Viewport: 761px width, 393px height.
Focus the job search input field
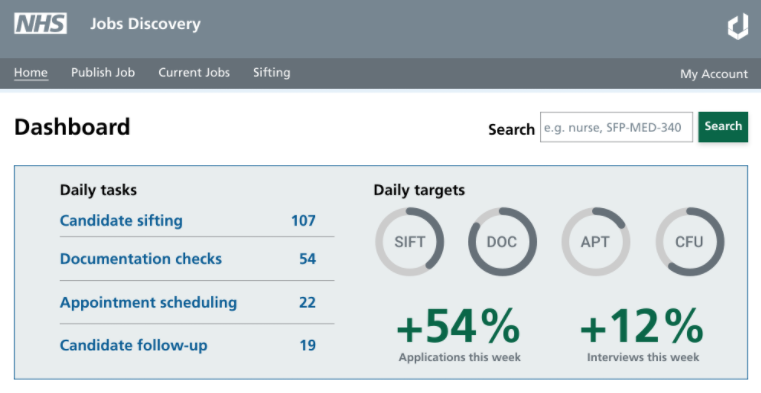point(616,127)
